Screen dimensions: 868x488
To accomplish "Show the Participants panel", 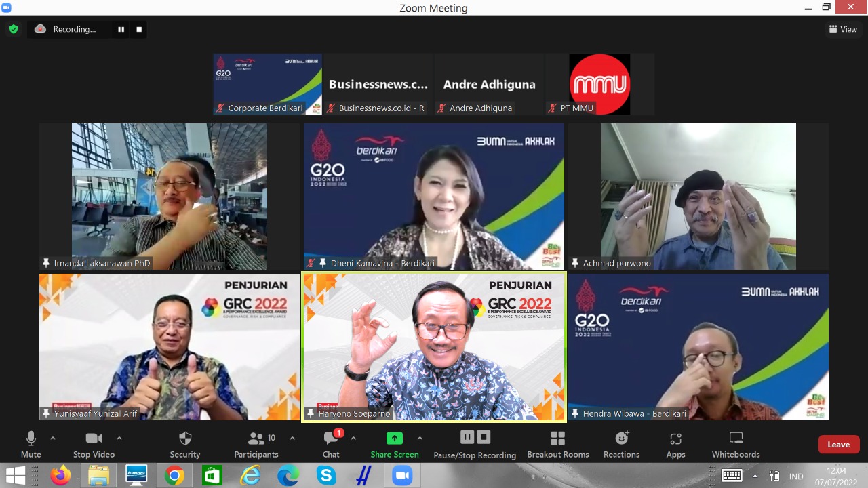I will [x=256, y=445].
